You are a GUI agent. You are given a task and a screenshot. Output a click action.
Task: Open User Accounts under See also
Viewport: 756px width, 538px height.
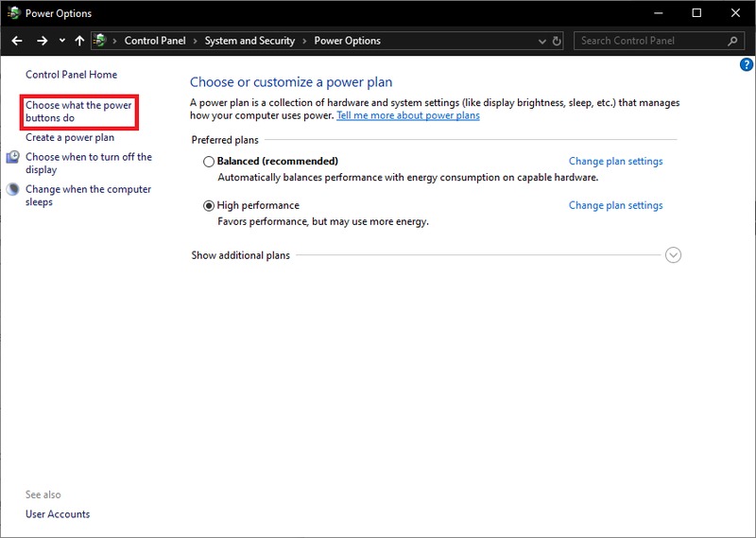[58, 514]
